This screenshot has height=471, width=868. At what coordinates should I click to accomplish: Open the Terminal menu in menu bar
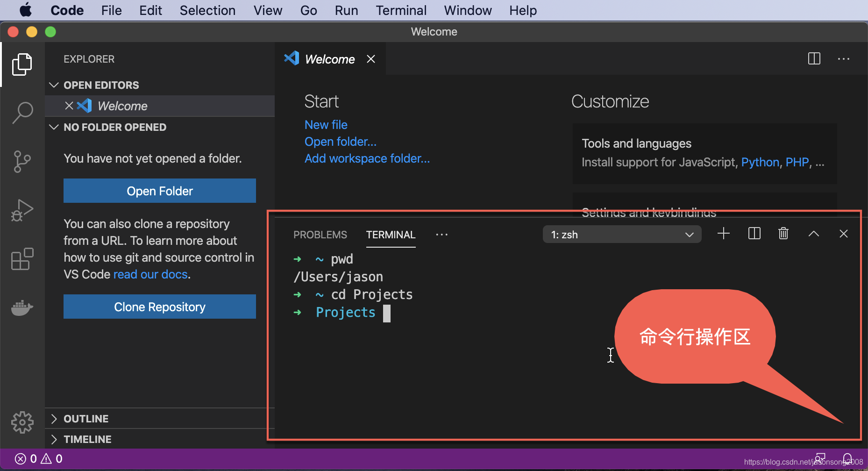401,10
